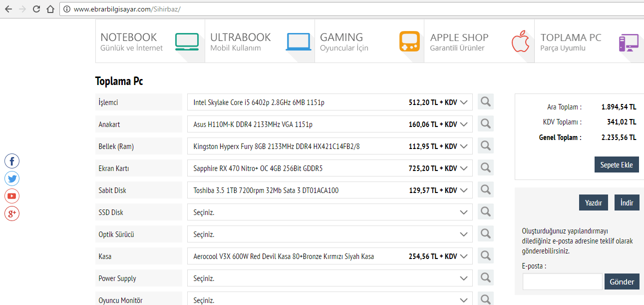Search products for İşlemci row magnifier
Viewport: 644px width, 305px height.
(x=486, y=102)
